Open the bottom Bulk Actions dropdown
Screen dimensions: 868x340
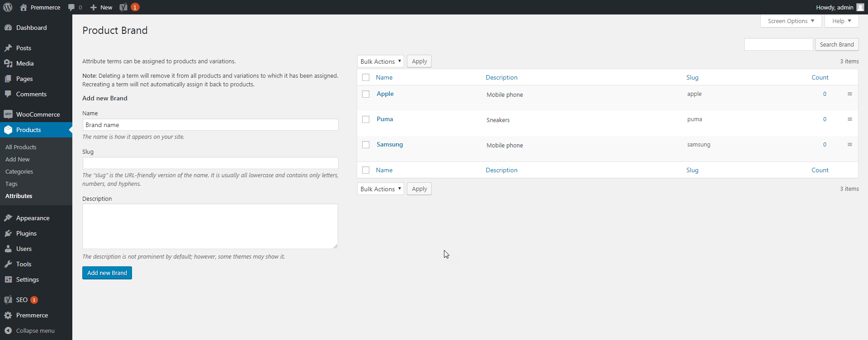click(x=381, y=189)
